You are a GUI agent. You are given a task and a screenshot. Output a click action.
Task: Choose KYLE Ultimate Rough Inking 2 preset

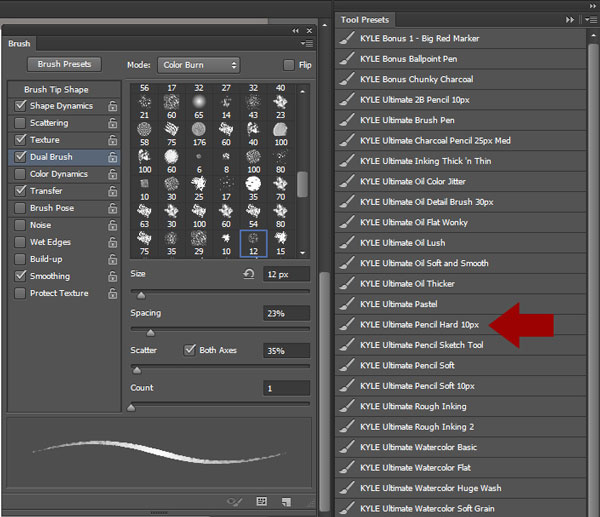click(461, 427)
